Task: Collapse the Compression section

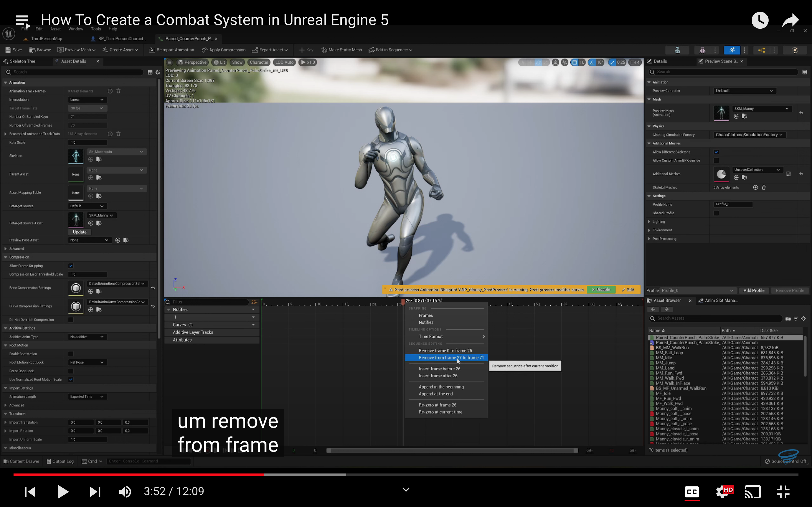Action: [6, 257]
